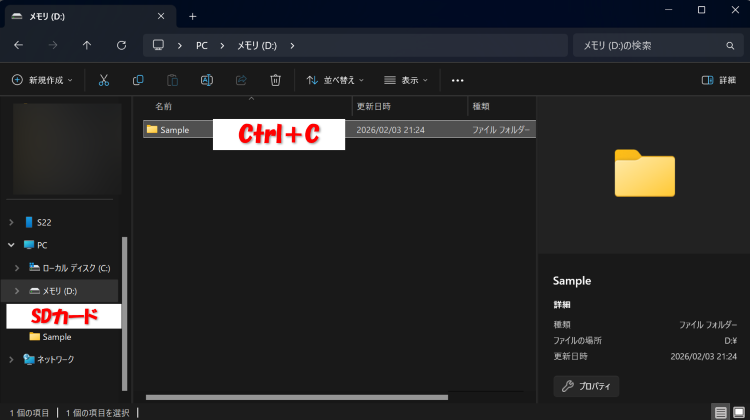Select the Sample folder row in the file list
The image size is (750, 420).
pos(339,130)
